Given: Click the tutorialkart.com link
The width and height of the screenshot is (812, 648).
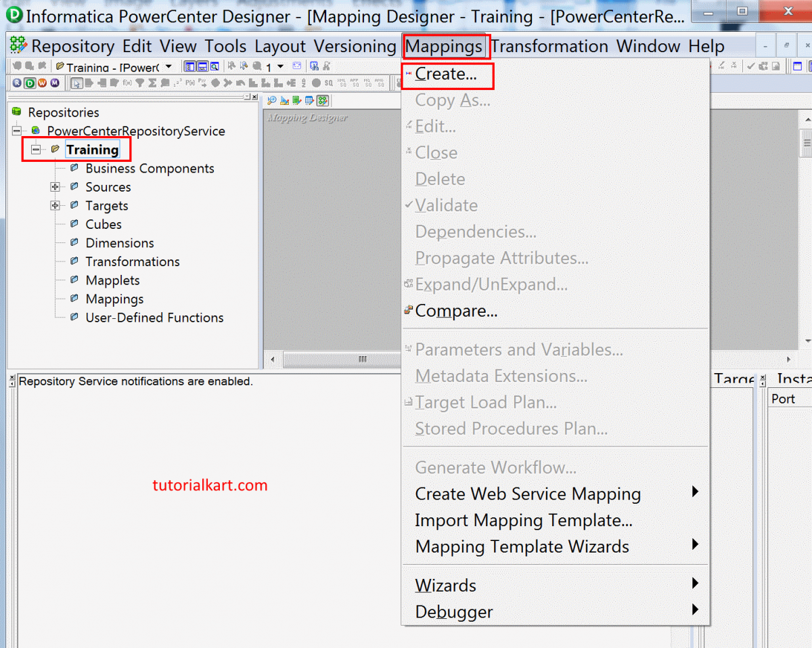Looking at the screenshot, I should coord(210,485).
